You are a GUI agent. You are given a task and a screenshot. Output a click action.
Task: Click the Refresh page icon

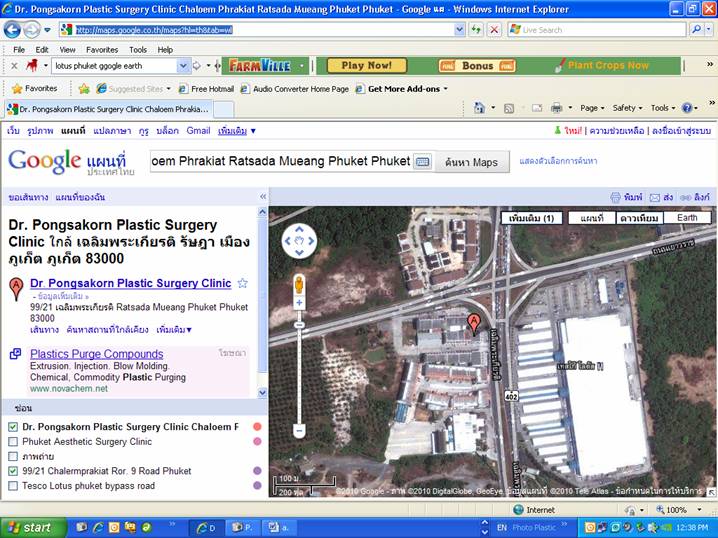(x=477, y=30)
